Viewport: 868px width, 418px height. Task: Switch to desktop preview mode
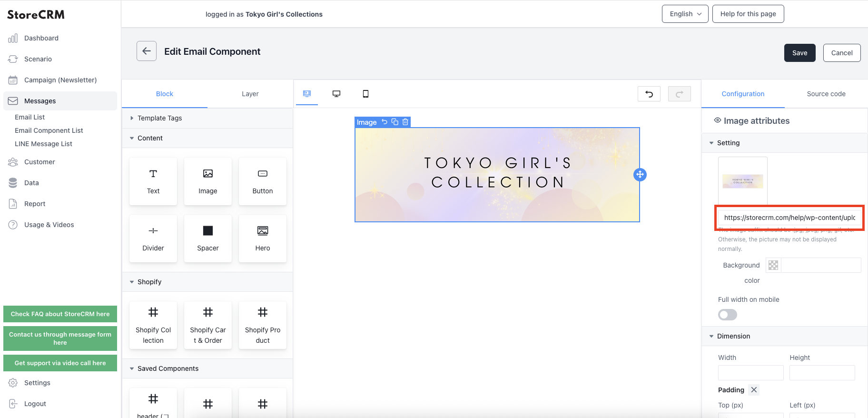(336, 94)
